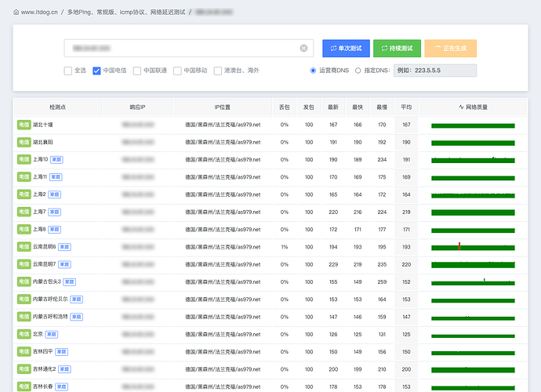Click the 家庭 tag next to 内蒙古呼和浩特
This screenshot has height=392, width=541.
[x=77, y=317]
